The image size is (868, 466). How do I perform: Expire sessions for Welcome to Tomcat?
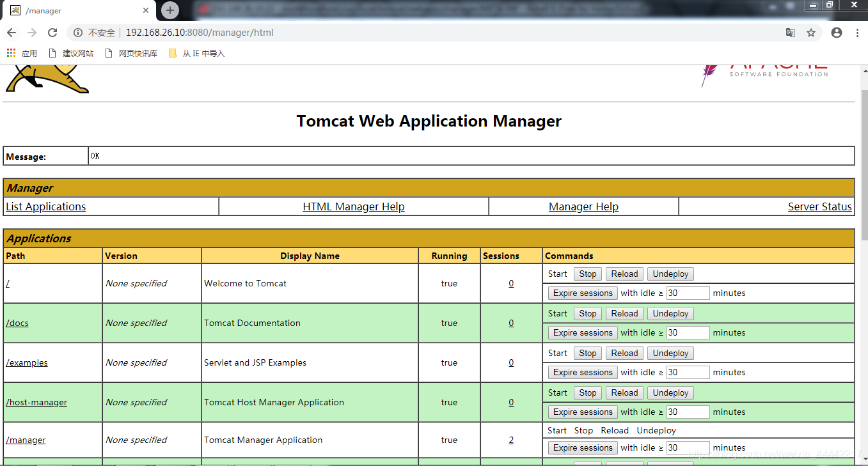pyautogui.click(x=583, y=293)
